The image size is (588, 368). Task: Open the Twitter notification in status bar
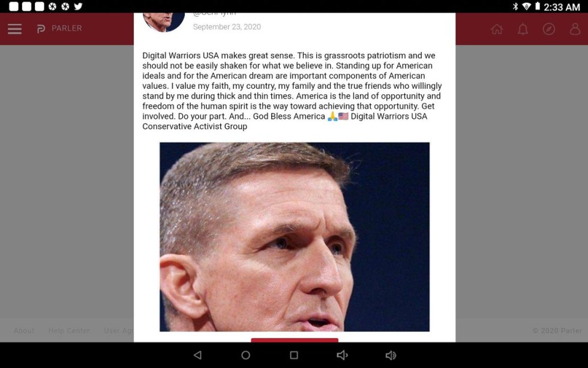click(78, 7)
